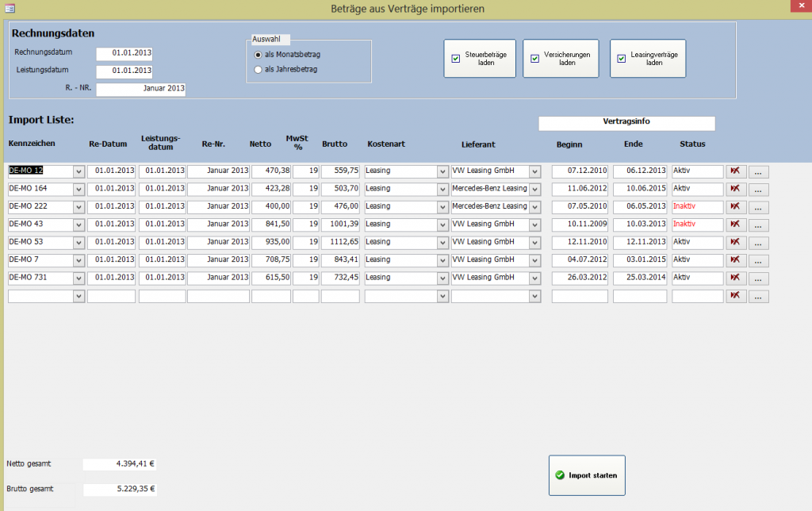The width and height of the screenshot is (812, 511).
Task: Click Inaktiv status of DE-MO 43
Action: tap(698, 225)
